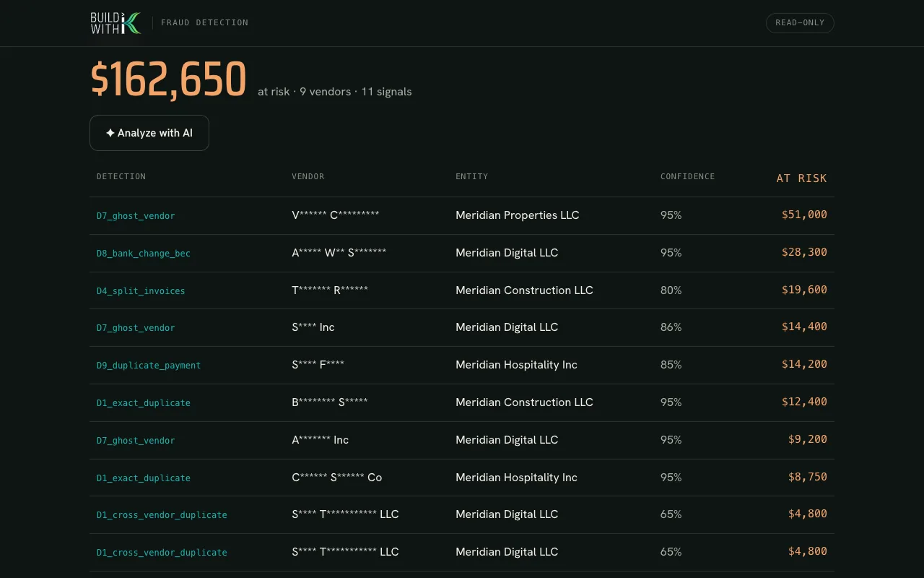Click the ENTITY column header

point(472,176)
